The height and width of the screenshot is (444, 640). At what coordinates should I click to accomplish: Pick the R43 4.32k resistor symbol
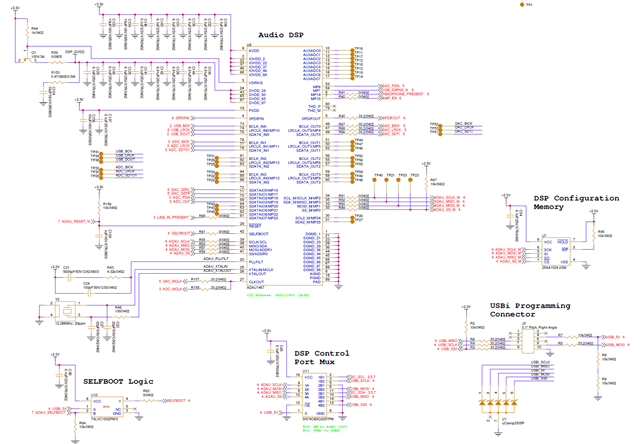point(114,278)
